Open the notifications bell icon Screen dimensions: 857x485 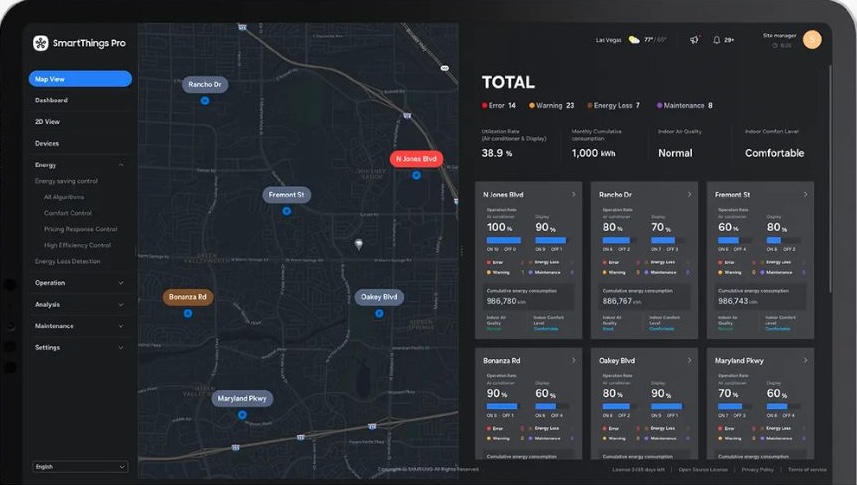(717, 40)
